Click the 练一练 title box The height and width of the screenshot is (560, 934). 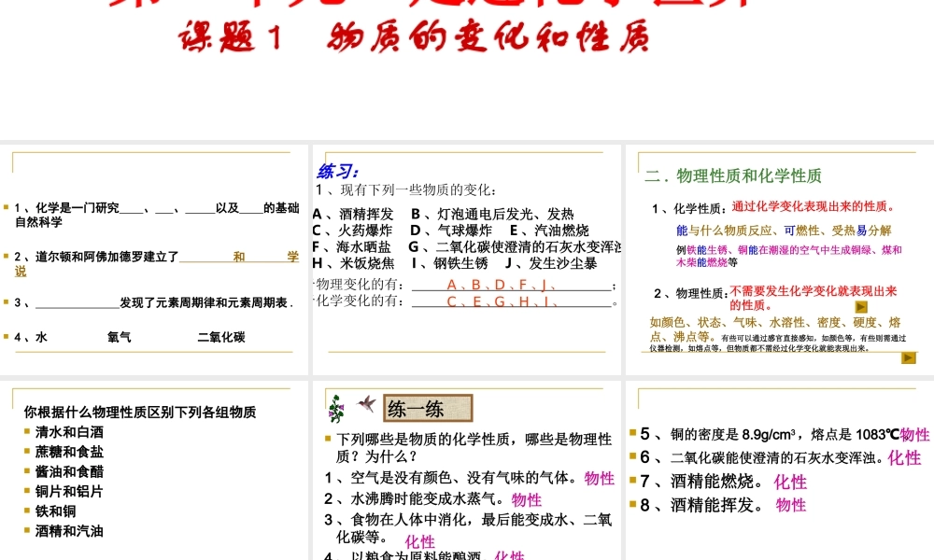point(428,408)
